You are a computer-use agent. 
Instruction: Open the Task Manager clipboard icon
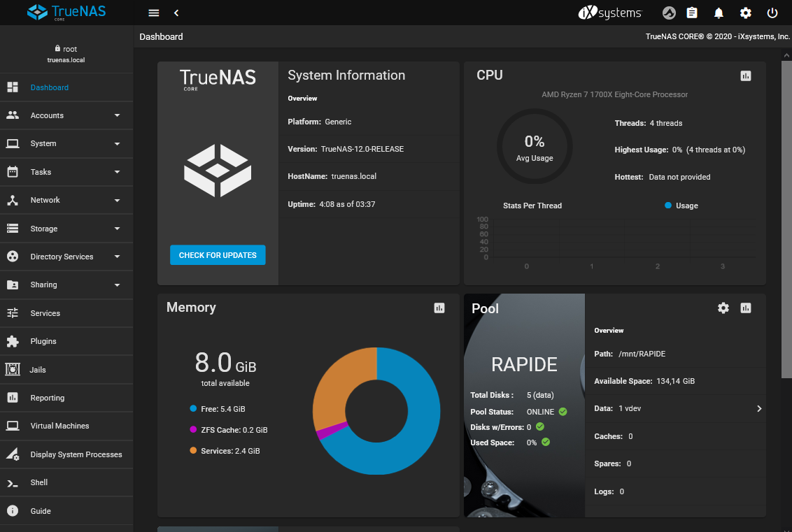point(692,13)
